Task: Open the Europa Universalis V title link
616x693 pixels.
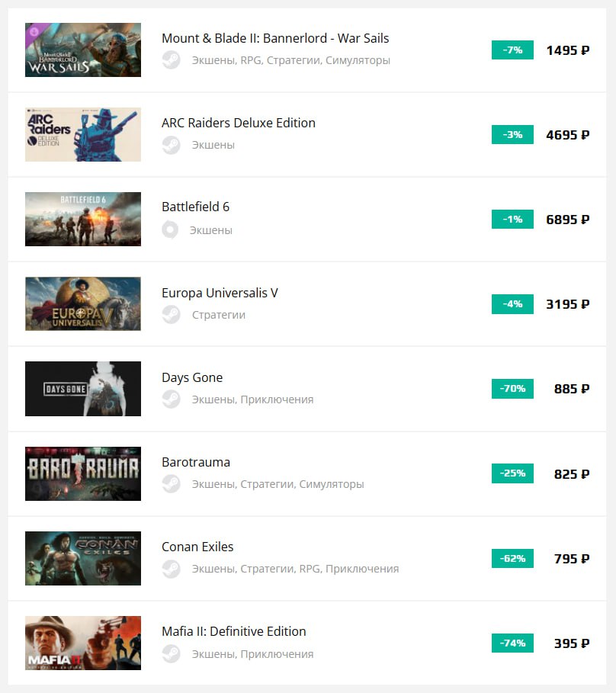Action: pos(220,293)
